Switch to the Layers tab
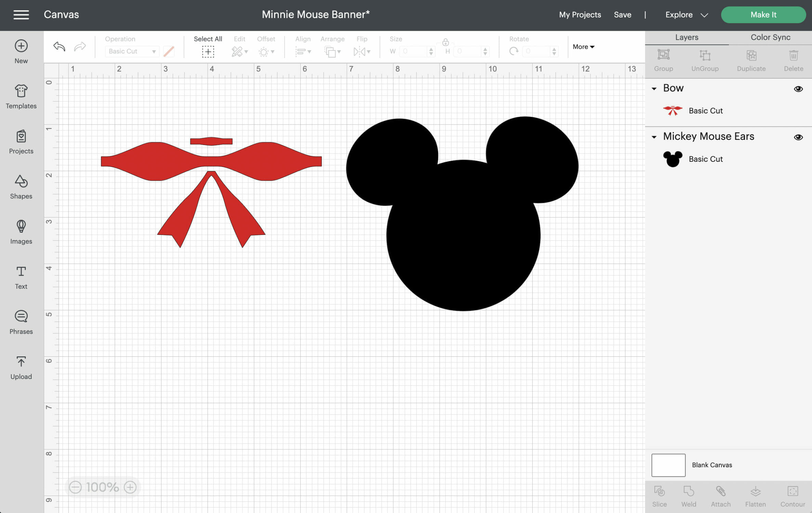The height and width of the screenshot is (513, 812). click(x=686, y=37)
